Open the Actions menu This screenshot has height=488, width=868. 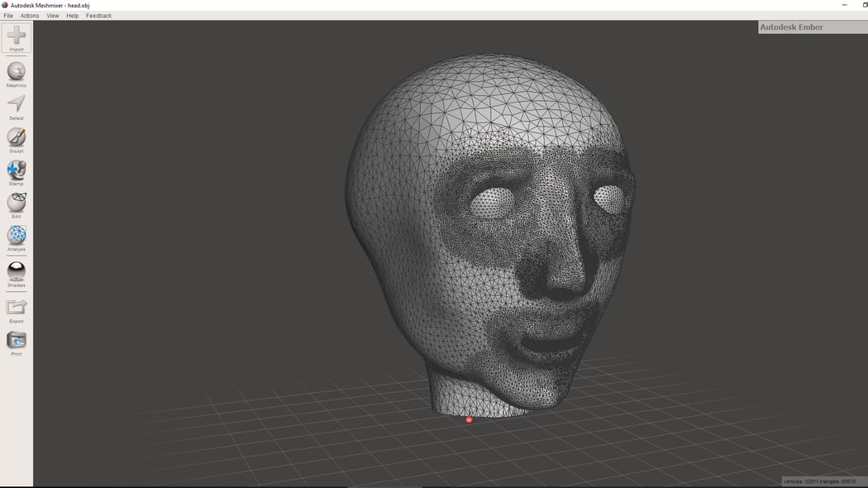tap(30, 15)
